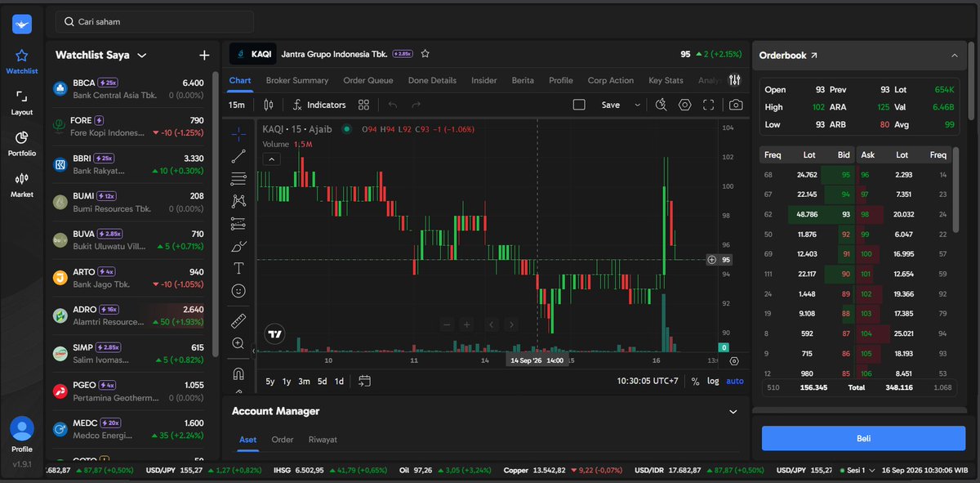This screenshot has height=483, width=980.
Task: Open chart settings hexagon icon
Action: tap(685, 105)
